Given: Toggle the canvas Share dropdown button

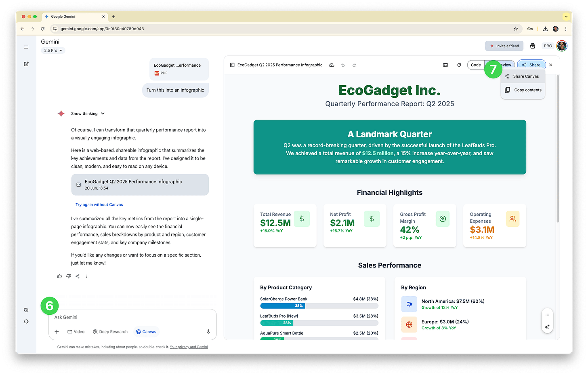Looking at the screenshot, I should click(x=531, y=65).
